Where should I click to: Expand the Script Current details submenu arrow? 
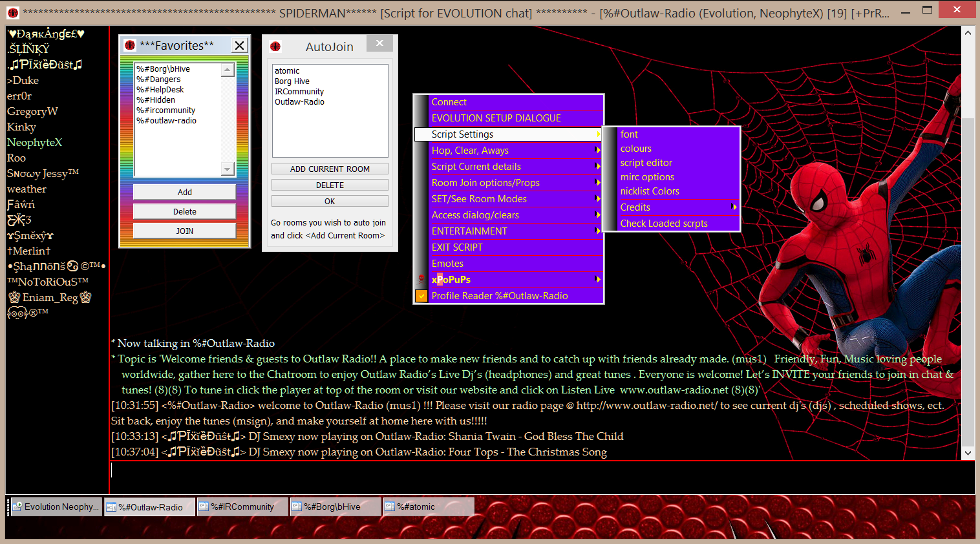point(598,167)
